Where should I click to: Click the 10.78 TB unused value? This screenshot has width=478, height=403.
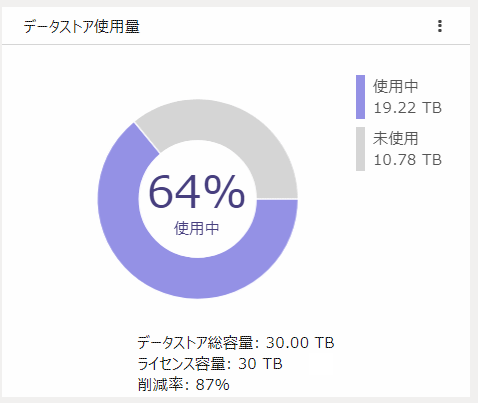coord(408,160)
